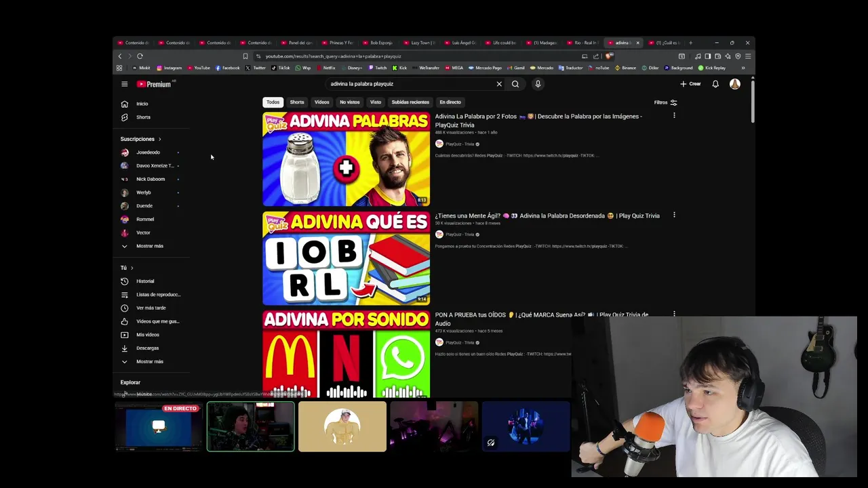868x488 pixels.
Task: Open the YouTube hamburger guide menu
Action: click(x=124, y=84)
